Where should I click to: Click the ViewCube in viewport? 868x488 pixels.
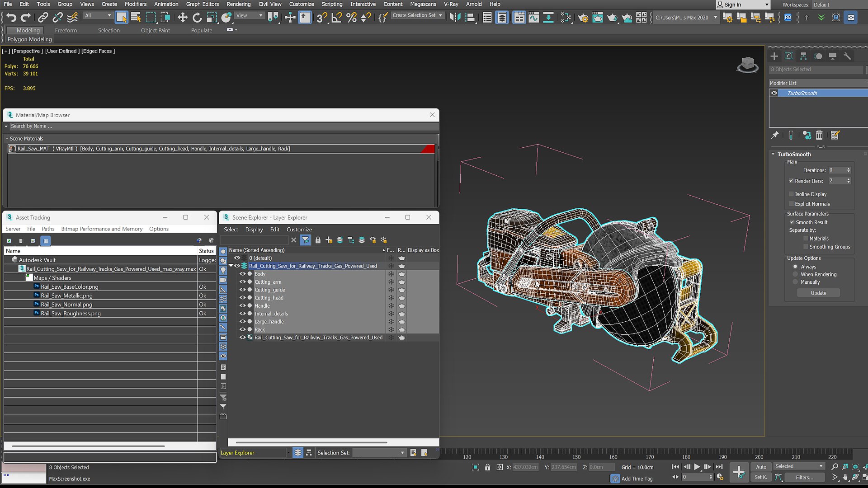(747, 65)
